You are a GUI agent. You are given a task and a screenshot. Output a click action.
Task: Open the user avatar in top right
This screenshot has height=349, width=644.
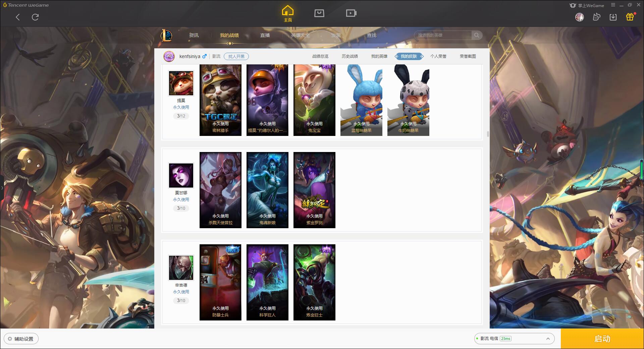click(579, 17)
